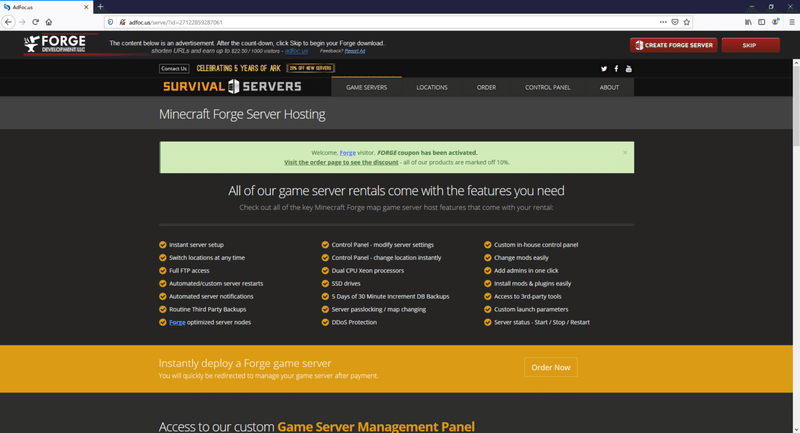
Task: Click 'Change mods easily' feature text
Action: [521, 258]
